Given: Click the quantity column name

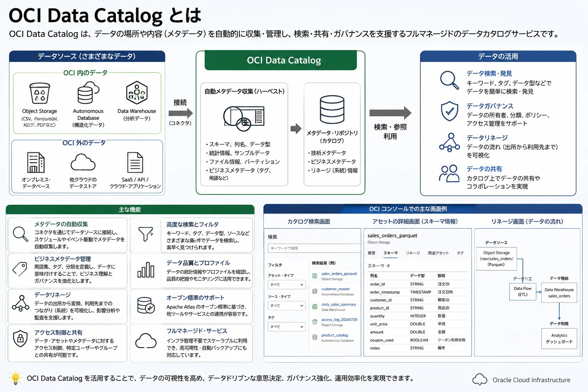Looking at the screenshot, I should (x=377, y=316).
